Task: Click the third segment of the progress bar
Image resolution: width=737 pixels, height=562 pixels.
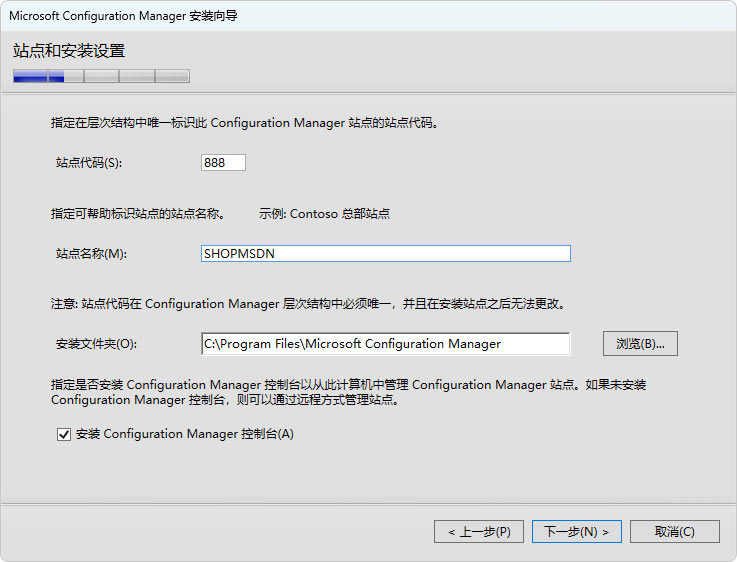Action: pyautogui.click(x=101, y=76)
